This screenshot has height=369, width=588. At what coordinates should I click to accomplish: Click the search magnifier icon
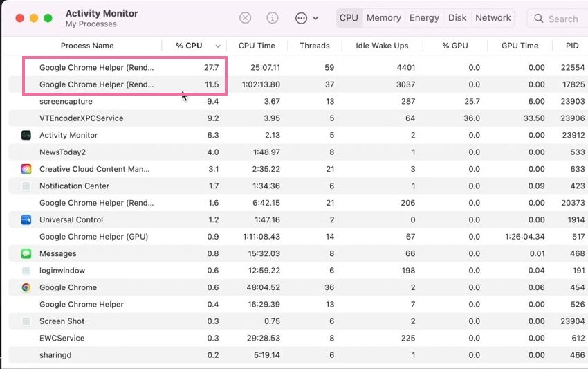tap(539, 19)
